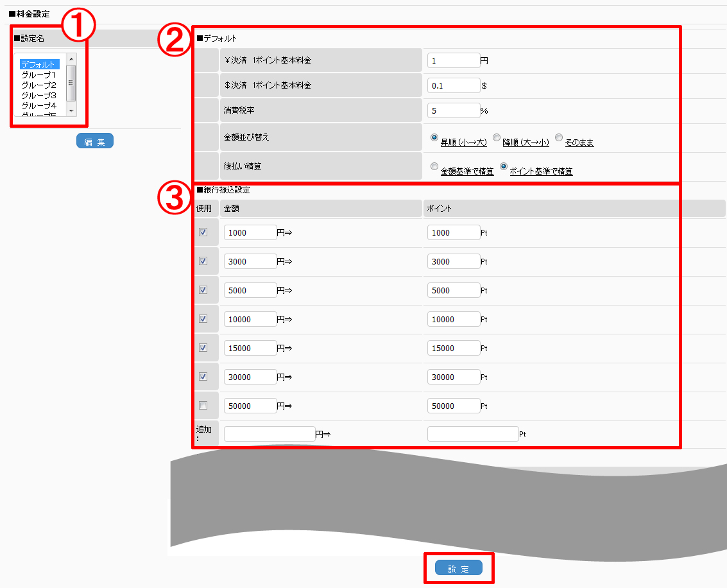Viewport: 727px width, 588px height.
Task: Click the listbox scroll up arrow
Action: (x=71, y=59)
